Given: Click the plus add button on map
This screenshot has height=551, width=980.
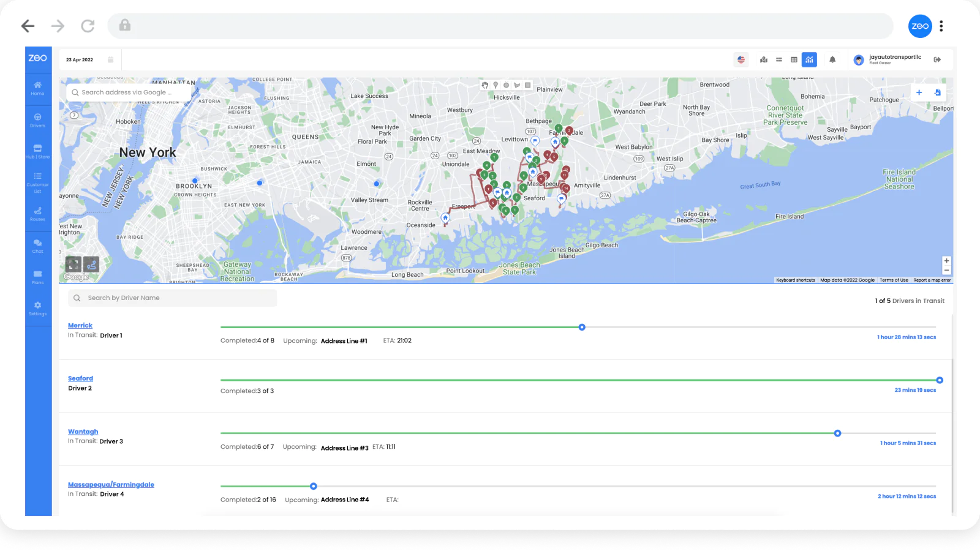Looking at the screenshot, I should (919, 92).
